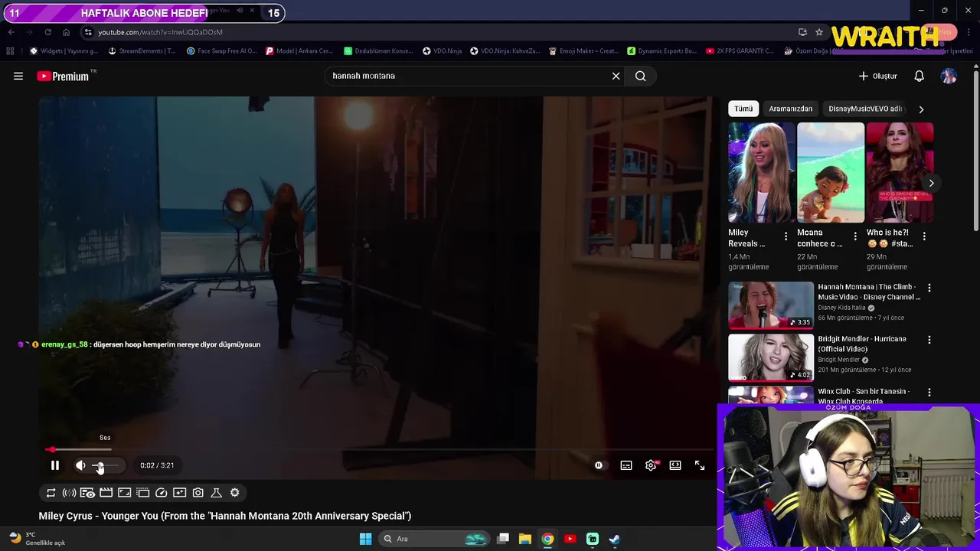The height and width of the screenshot is (551, 980).
Task: Adjust the player volume slider
Action: (x=107, y=465)
